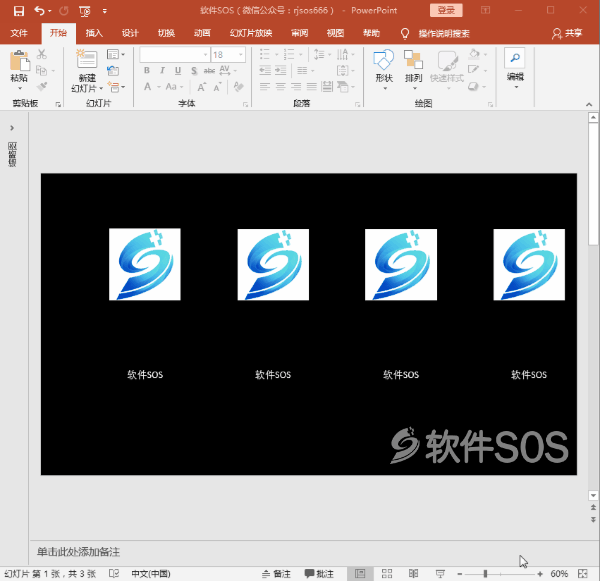Open the Change Case Aa dropdown
Screen dimensions: 600x581
[174, 87]
